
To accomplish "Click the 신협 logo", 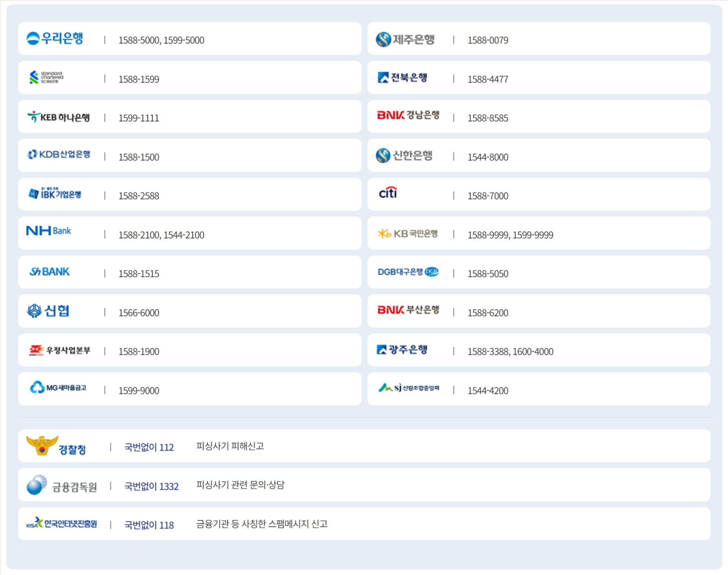I will 48,311.
